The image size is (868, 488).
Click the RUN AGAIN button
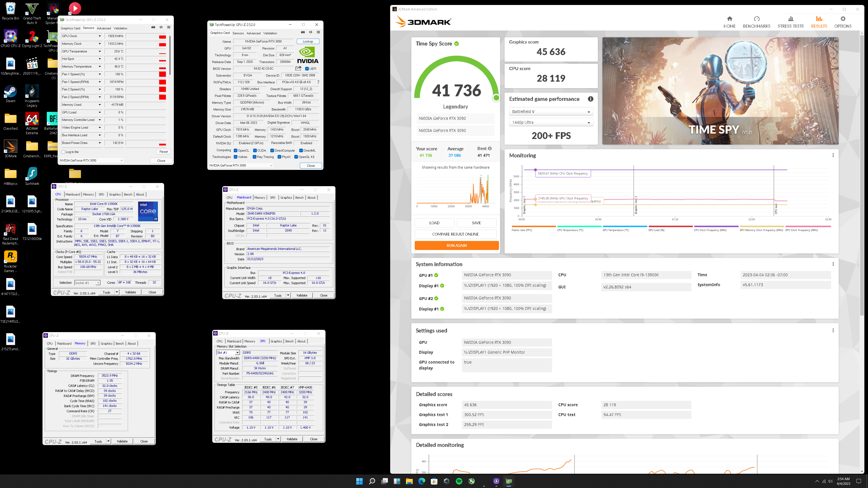click(456, 246)
